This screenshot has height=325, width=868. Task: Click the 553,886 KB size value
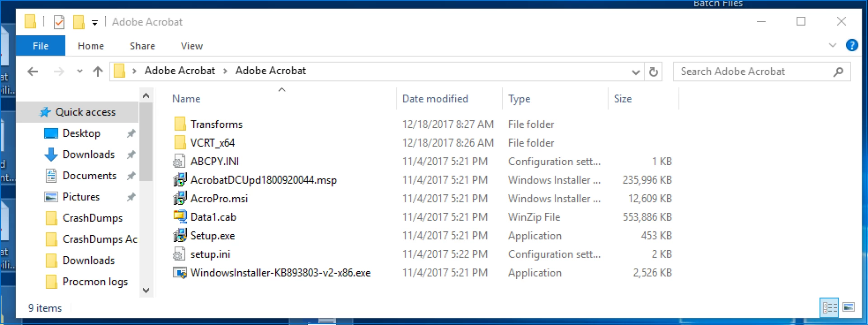coord(647,217)
